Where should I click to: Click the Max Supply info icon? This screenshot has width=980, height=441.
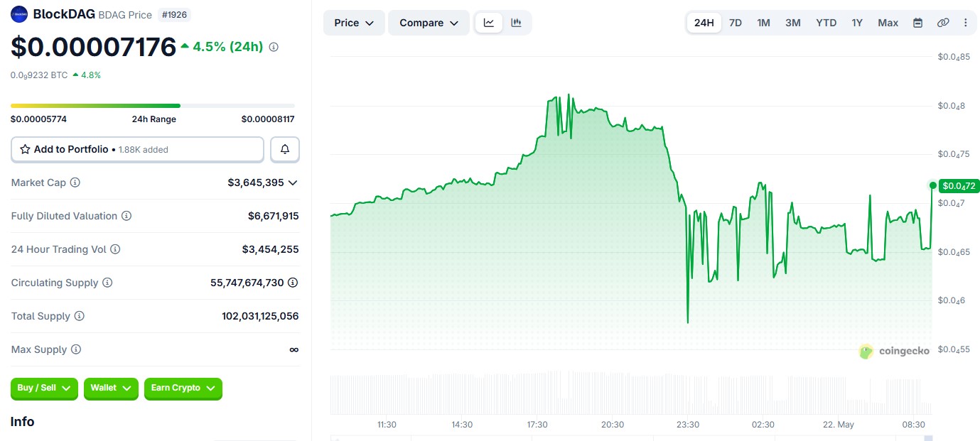click(x=76, y=349)
